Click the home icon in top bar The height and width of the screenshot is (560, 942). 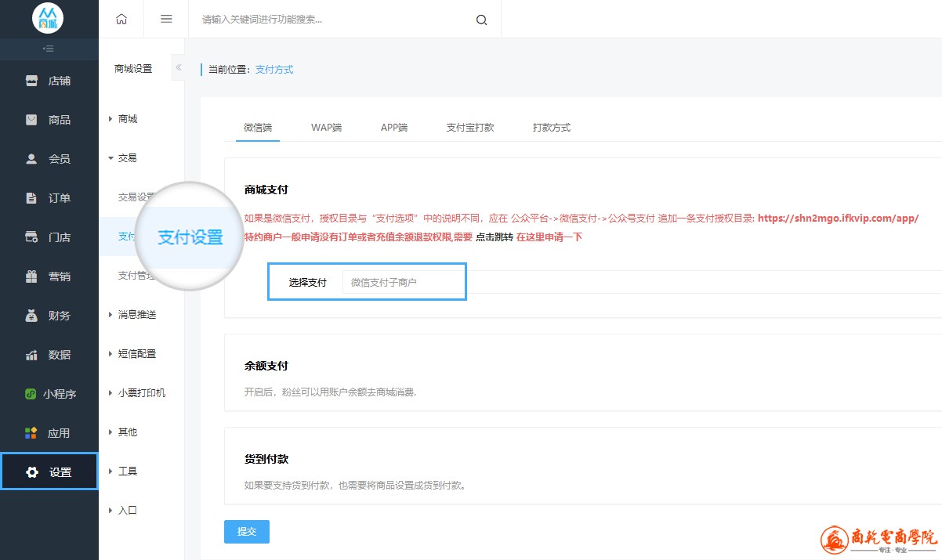pyautogui.click(x=121, y=20)
